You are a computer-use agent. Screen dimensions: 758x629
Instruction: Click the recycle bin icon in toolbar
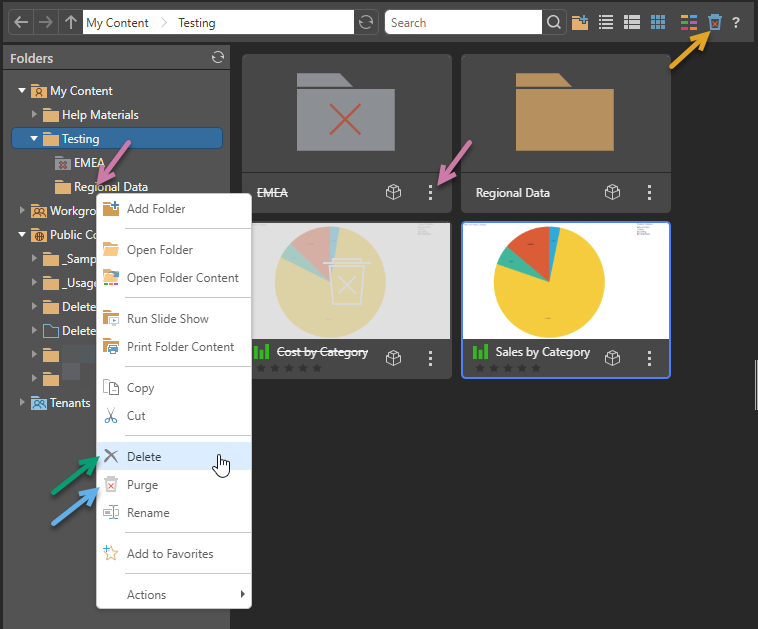(x=714, y=22)
